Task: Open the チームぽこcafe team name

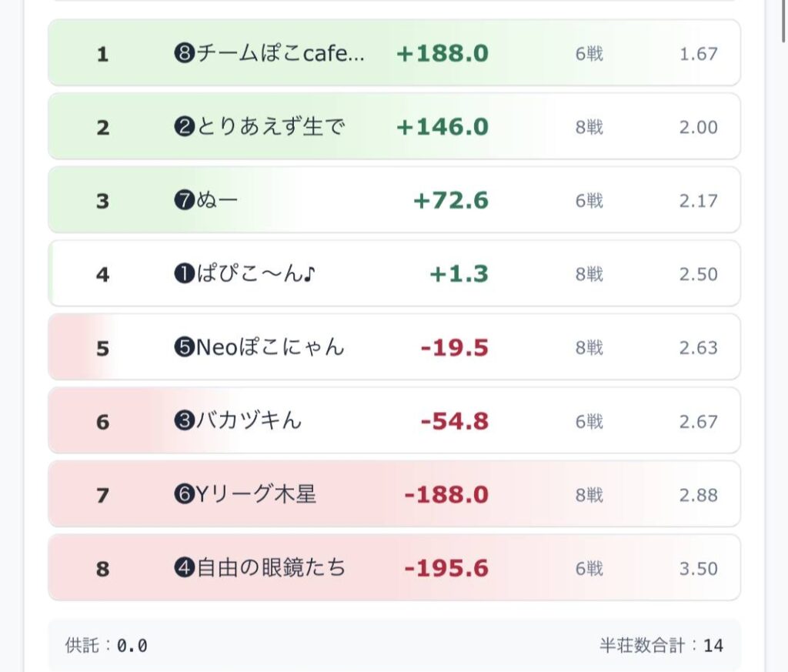Action: (280, 54)
